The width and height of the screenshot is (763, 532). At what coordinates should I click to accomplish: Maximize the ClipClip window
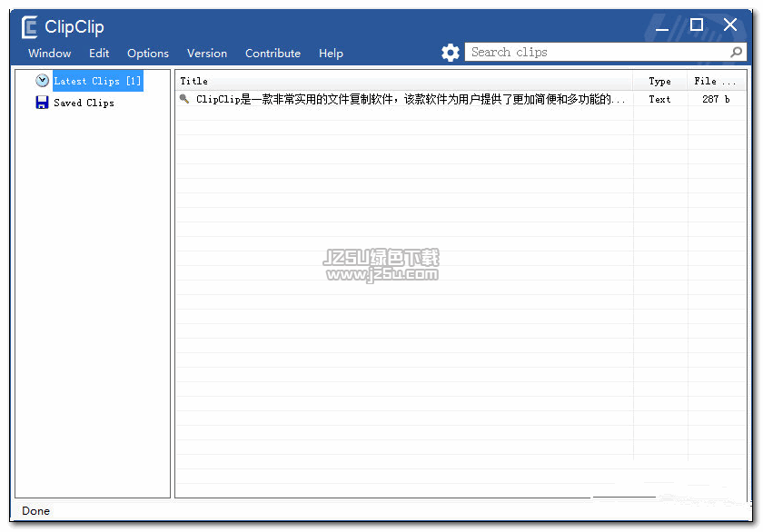[x=697, y=25]
